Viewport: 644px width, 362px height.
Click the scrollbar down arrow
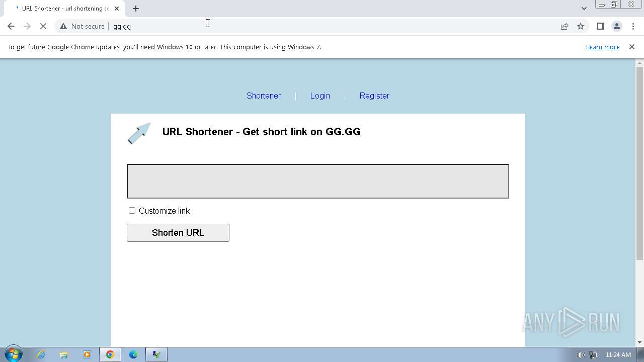[x=640, y=343]
